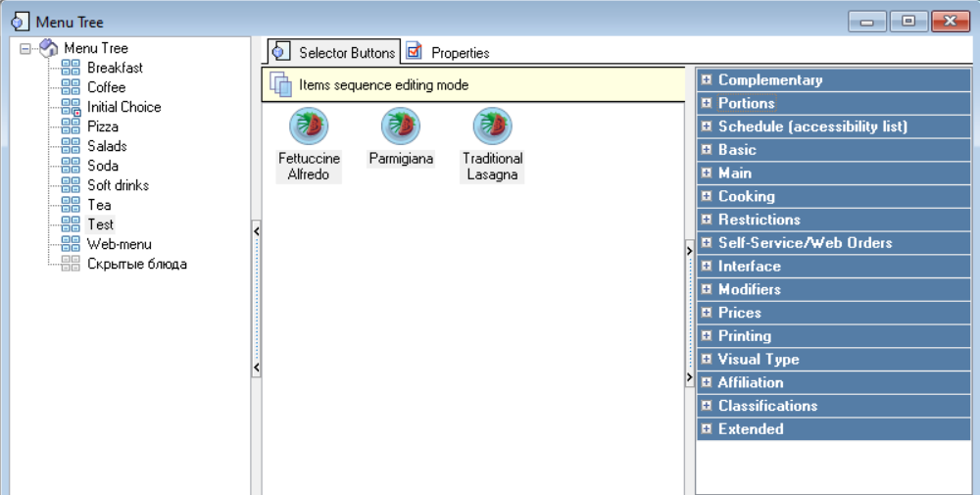Expand the Modifiers property section

[706, 289]
